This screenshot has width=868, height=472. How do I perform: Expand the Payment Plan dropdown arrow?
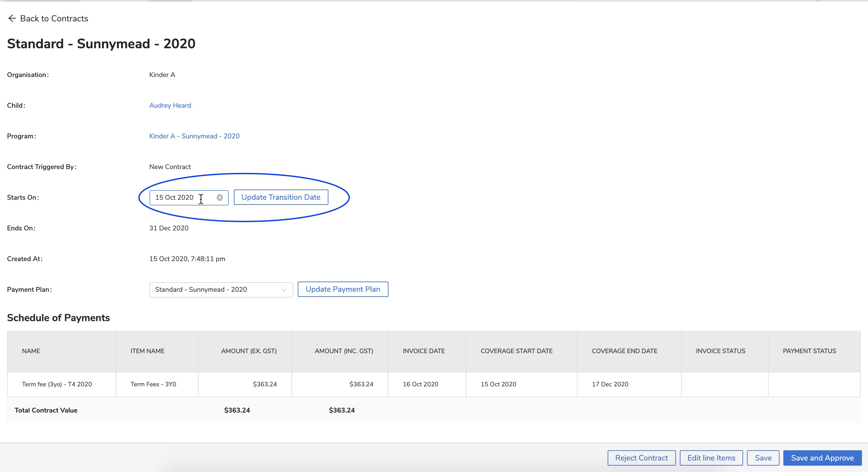[x=284, y=290]
